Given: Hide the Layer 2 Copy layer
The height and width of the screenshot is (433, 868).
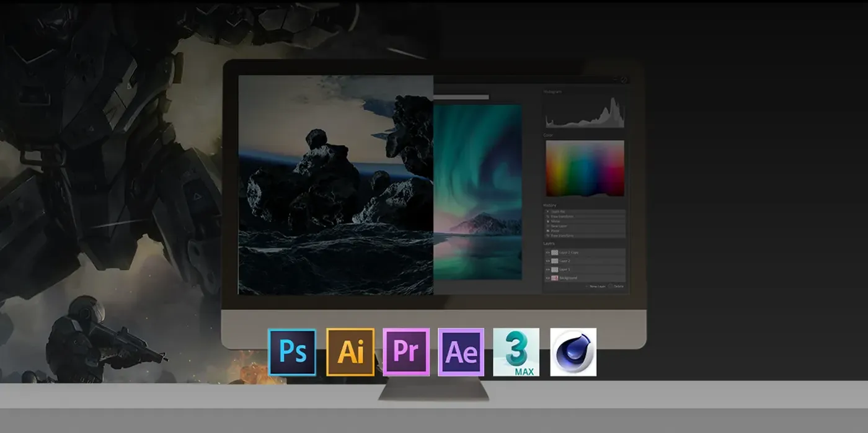Looking at the screenshot, I should pos(547,252).
